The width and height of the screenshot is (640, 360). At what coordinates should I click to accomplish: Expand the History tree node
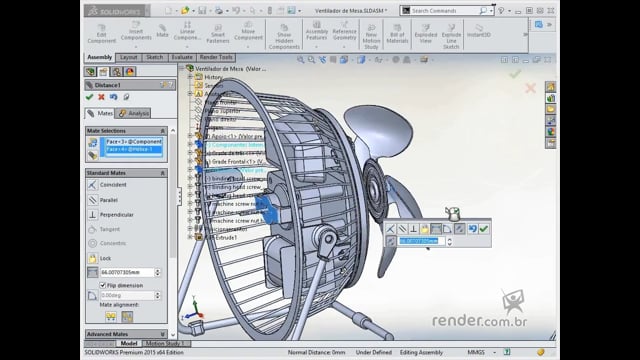click(190, 77)
